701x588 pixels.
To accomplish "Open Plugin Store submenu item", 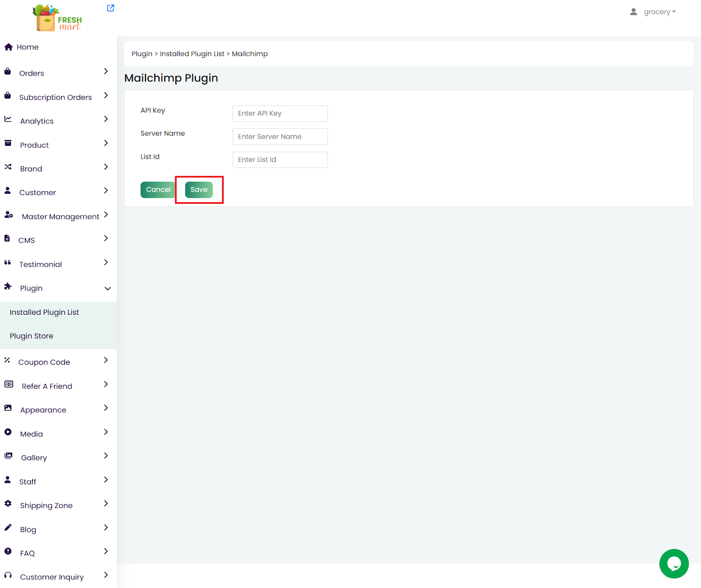I will [32, 336].
